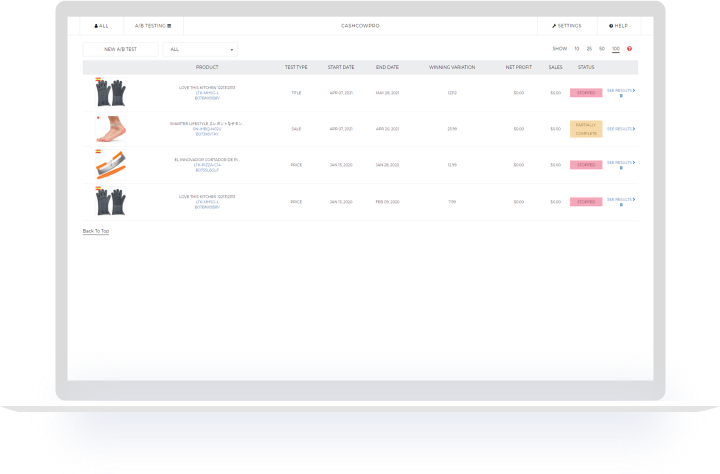See results for the pizza cutter PRICE test
The height and width of the screenshot is (474, 720).
(621, 163)
